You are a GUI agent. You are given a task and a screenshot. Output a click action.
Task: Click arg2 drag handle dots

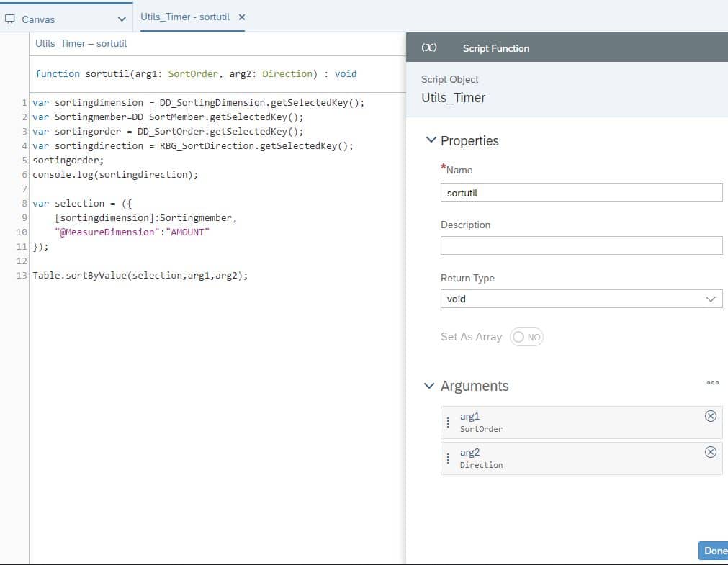(448, 458)
